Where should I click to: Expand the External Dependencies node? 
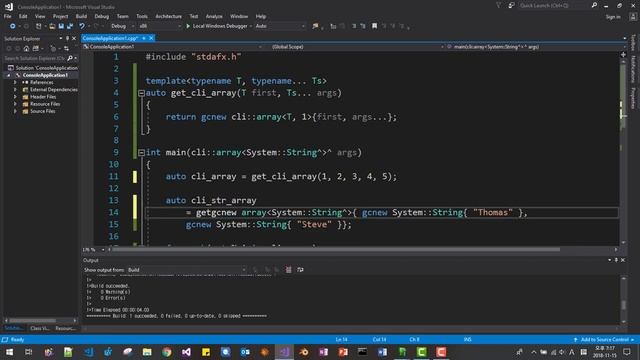(x=15, y=89)
